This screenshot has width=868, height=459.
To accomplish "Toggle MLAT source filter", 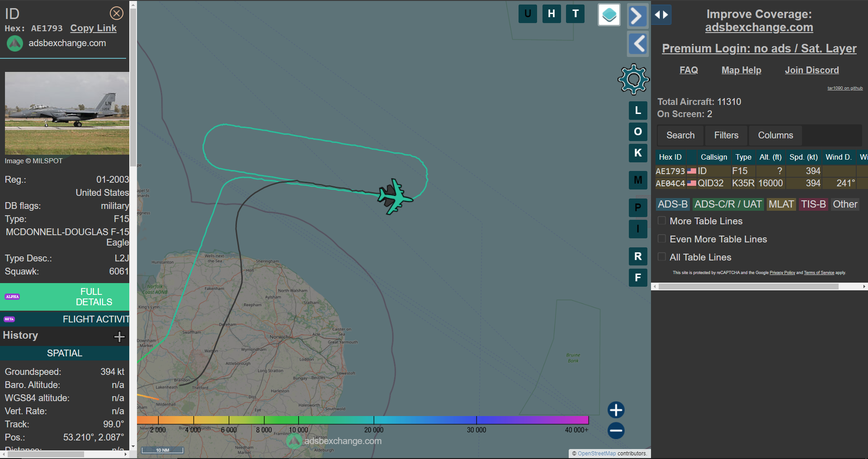I will pyautogui.click(x=781, y=204).
